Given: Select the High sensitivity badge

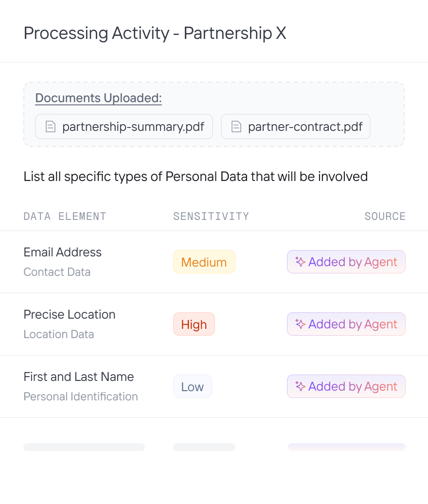Looking at the screenshot, I should (194, 324).
